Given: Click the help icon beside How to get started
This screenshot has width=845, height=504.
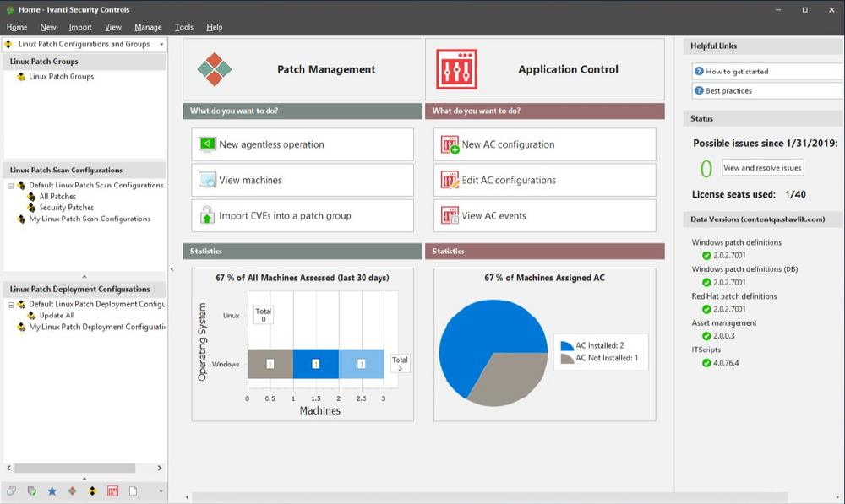Looking at the screenshot, I should click(699, 71).
